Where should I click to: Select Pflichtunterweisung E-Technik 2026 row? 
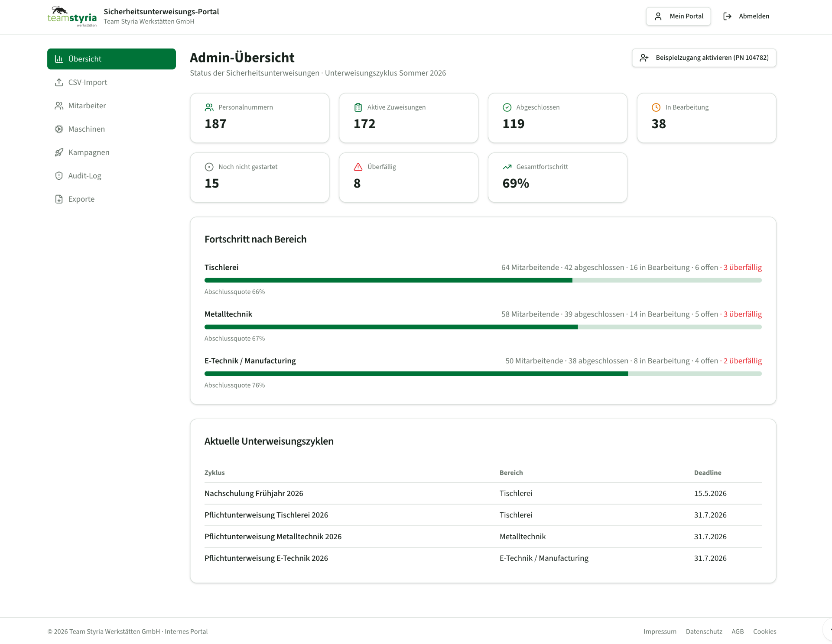[x=483, y=559]
